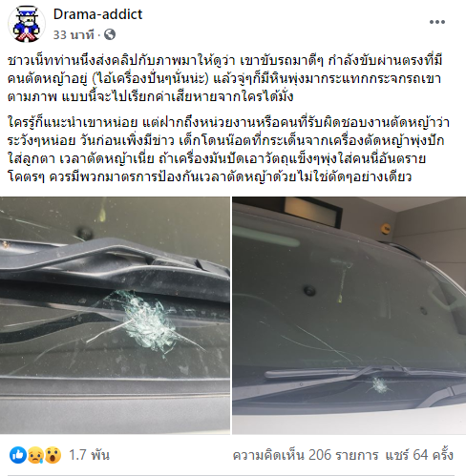
Task: Click the sad crying reaction icon
Action: click(x=35, y=455)
